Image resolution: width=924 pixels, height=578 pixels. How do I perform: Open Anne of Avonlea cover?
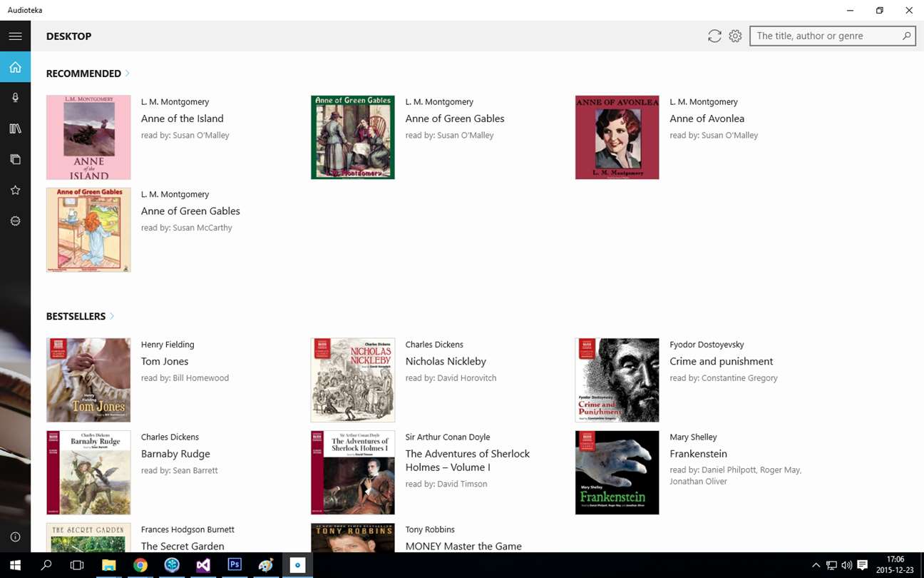[617, 137]
